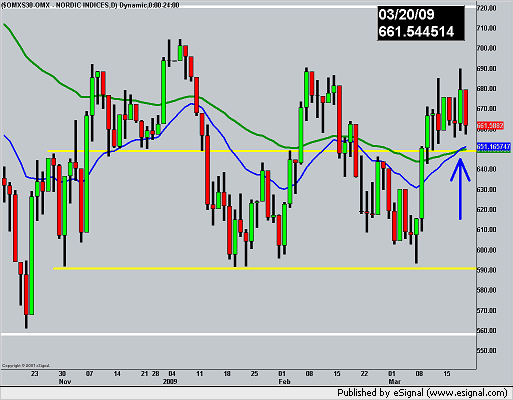Screen dimensions: 513x400
Task: Click the 590.00 price axis label
Action: [487, 270]
